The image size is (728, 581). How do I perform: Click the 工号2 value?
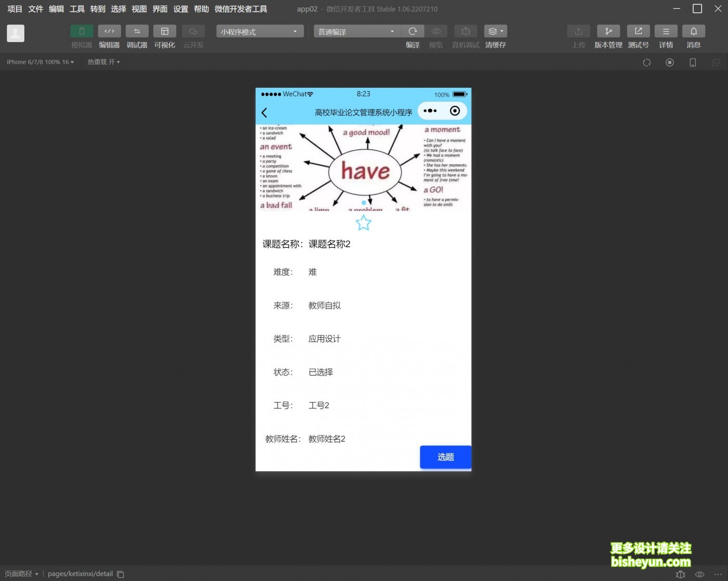point(319,405)
